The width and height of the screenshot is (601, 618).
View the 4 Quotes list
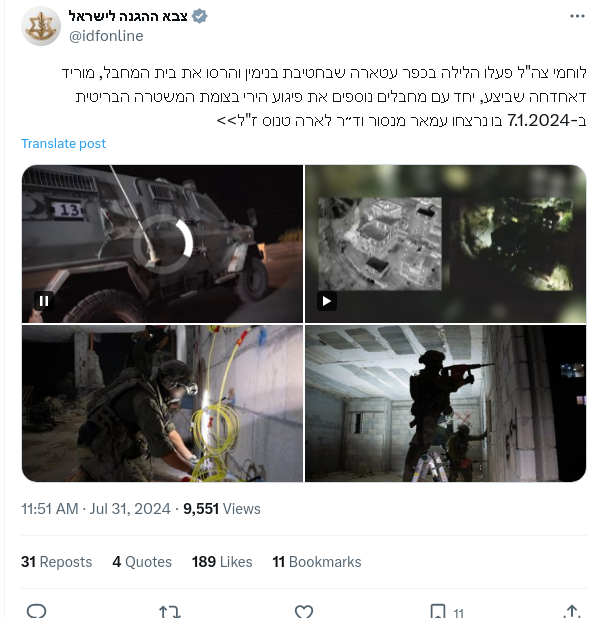pyautogui.click(x=142, y=562)
